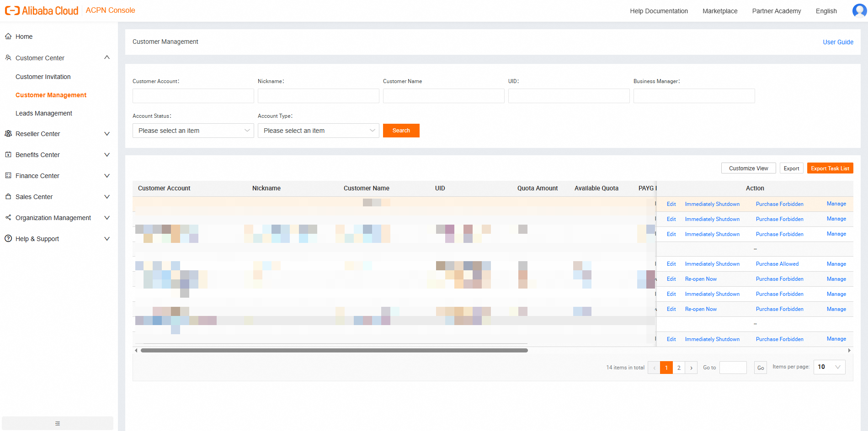This screenshot has height=431, width=868.
Task: Click the Customer Account column header
Action: [x=164, y=188]
